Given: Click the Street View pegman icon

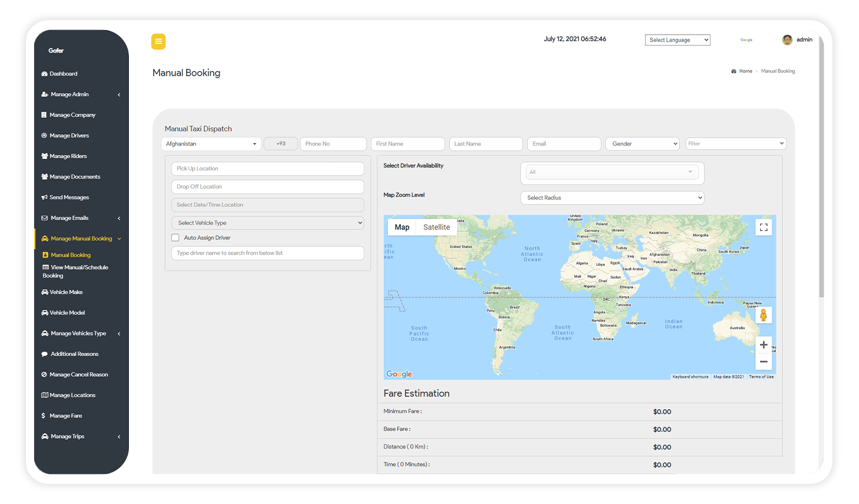Looking at the screenshot, I should coord(764,315).
